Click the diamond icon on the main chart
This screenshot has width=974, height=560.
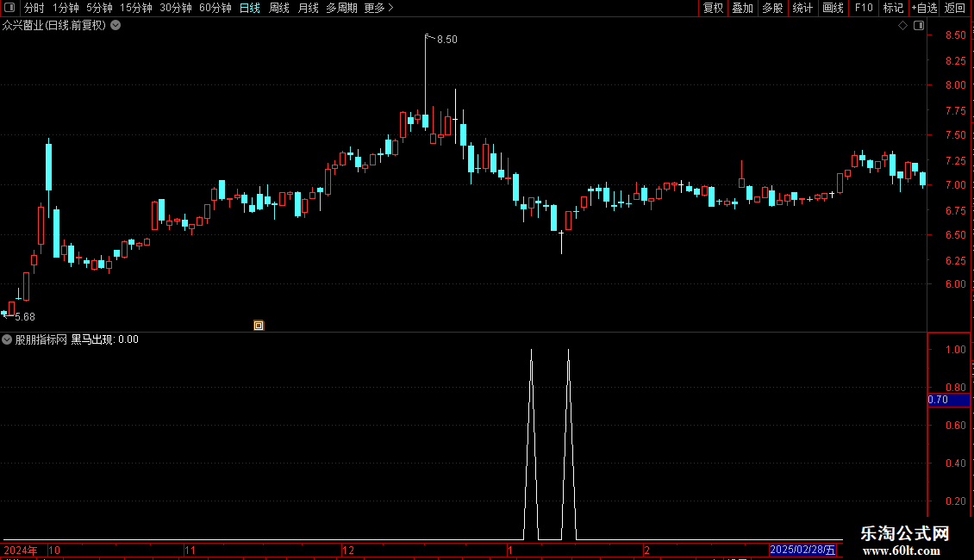(903, 26)
